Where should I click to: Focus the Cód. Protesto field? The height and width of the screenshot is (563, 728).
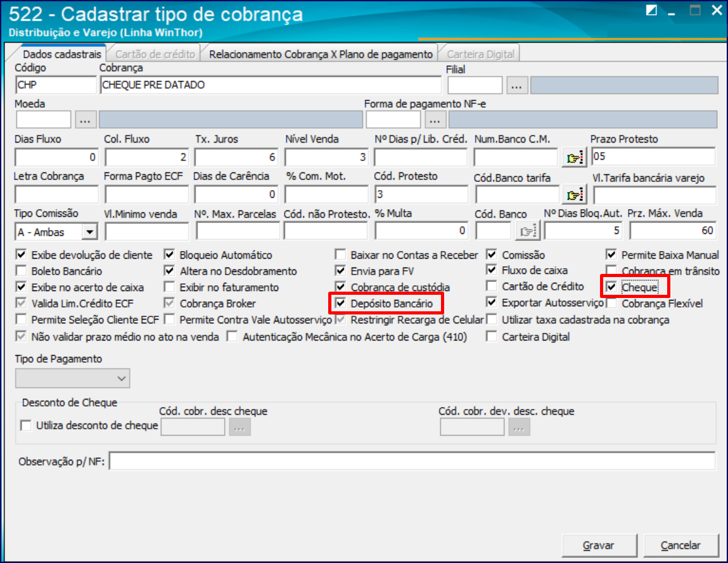(421, 194)
